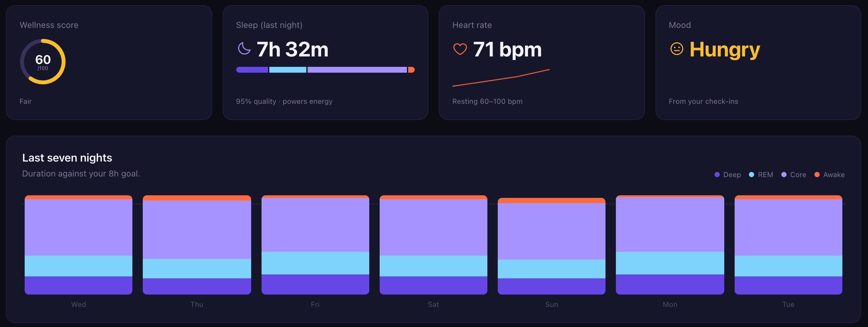Click the REM legend dot
Viewport: 868px width, 327px height.
click(x=752, y=175)
